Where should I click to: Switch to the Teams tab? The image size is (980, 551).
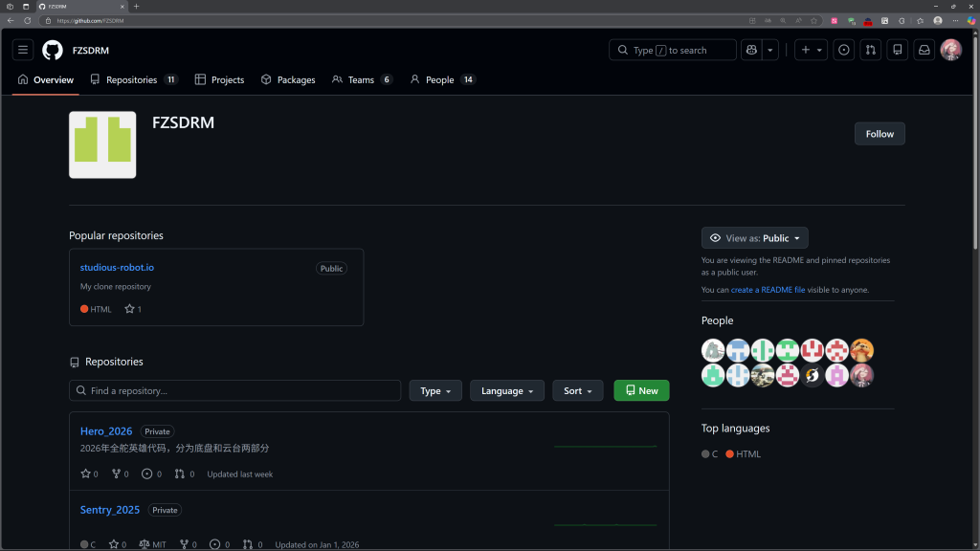[x=362, y=80]
